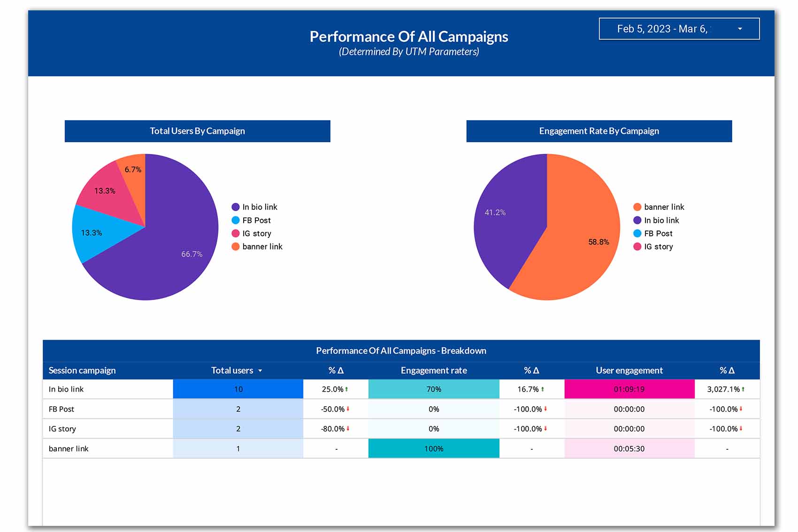Click the 25.0% change cell
The width and height of the screenshot is (798, 532).
coord(336,389)
